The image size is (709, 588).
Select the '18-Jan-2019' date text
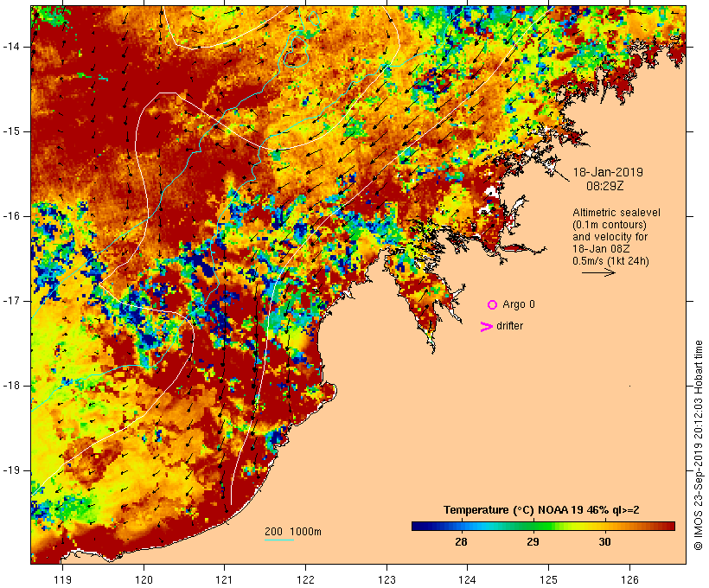tap(608, 172)
